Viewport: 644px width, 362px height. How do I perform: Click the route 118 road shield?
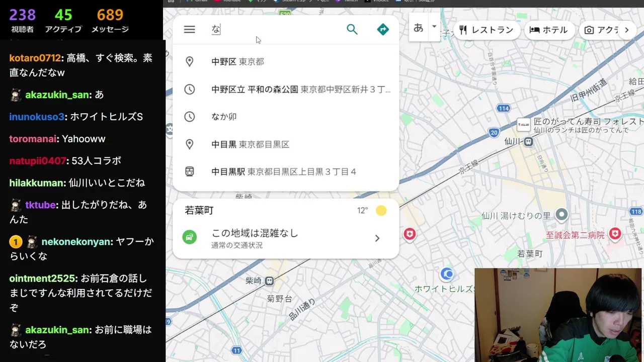pyautogui.click(x=637, y=212)
